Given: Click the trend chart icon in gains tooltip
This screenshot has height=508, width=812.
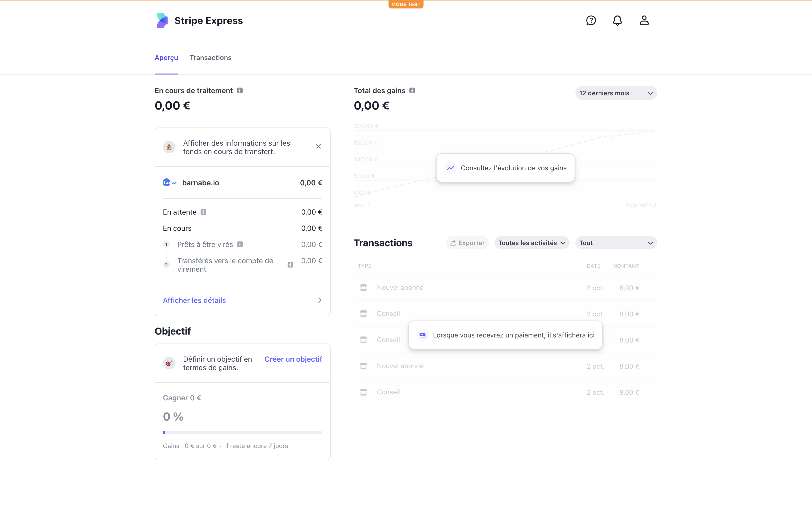Looking at the screenshot, I should (x=451, y=168).
